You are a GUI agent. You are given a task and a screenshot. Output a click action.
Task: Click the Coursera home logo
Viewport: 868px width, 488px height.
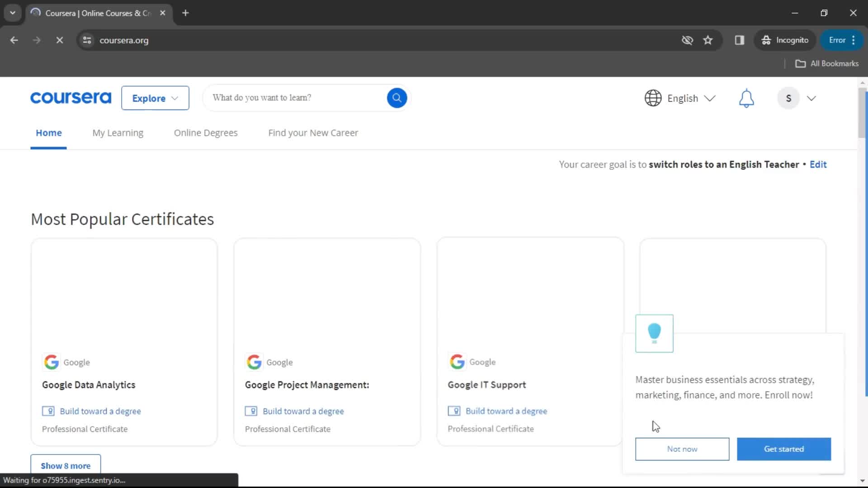(x=71, y=98)
